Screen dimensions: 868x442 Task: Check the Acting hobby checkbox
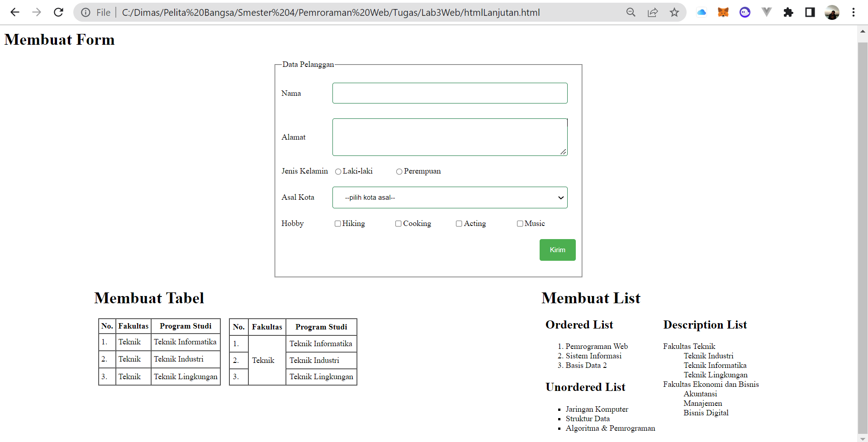[x=459, y=224]
